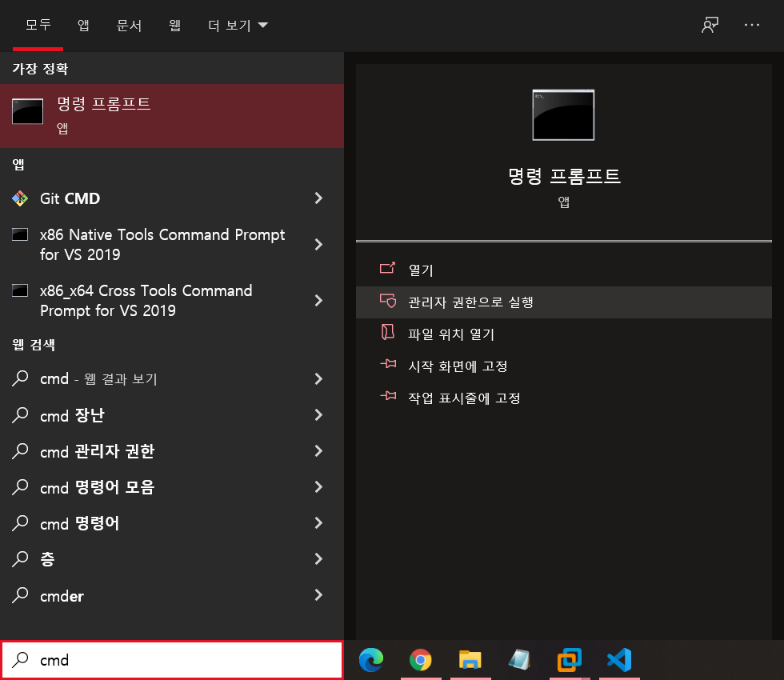Screen dimensions: 784x680
Task: Choose 파일 위치 열기
Action: click(563, 334)
